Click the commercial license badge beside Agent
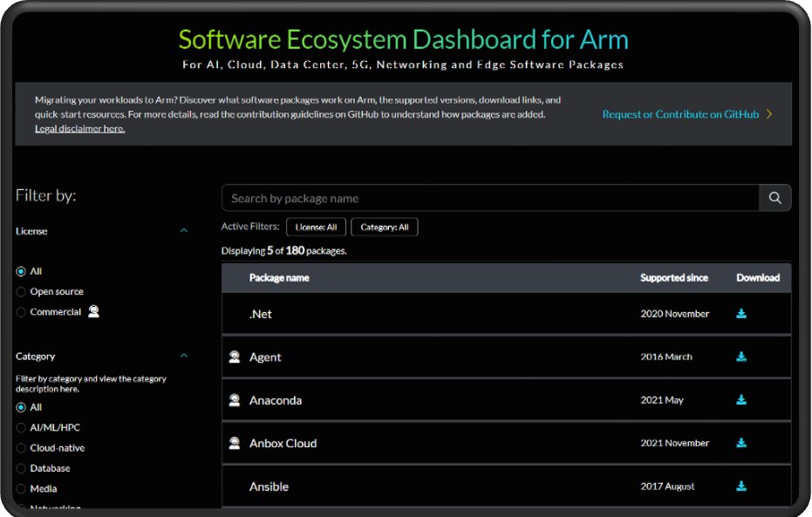The image size is (812, 517). coord(234,356)
